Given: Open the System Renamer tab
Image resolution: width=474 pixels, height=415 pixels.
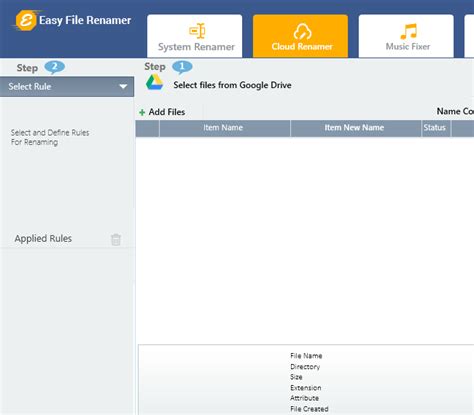Looking at the screenshot, I should tap(195, 36).
